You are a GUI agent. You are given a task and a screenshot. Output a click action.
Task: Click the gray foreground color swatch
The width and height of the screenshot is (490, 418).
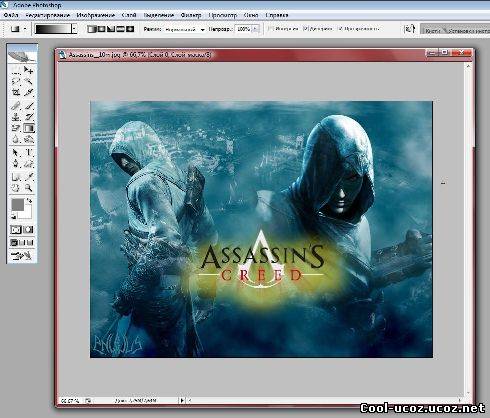tap(18, 205)
